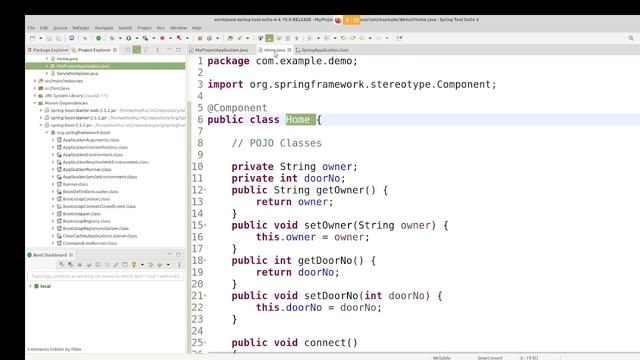Switch to MyProjectApplication.java editor tab
640x360 pixels.
pos(218,50)
